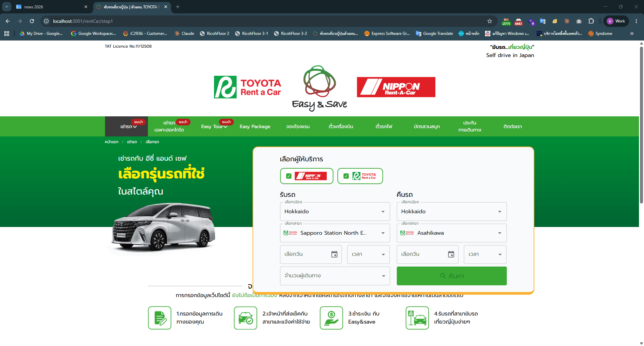Open the return time dropdown
This screenshot has height=346, width=644.
[485, 254]
